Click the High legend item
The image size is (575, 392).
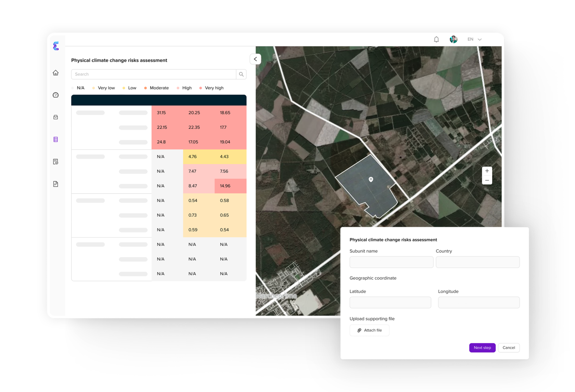[x=184, y=88]
